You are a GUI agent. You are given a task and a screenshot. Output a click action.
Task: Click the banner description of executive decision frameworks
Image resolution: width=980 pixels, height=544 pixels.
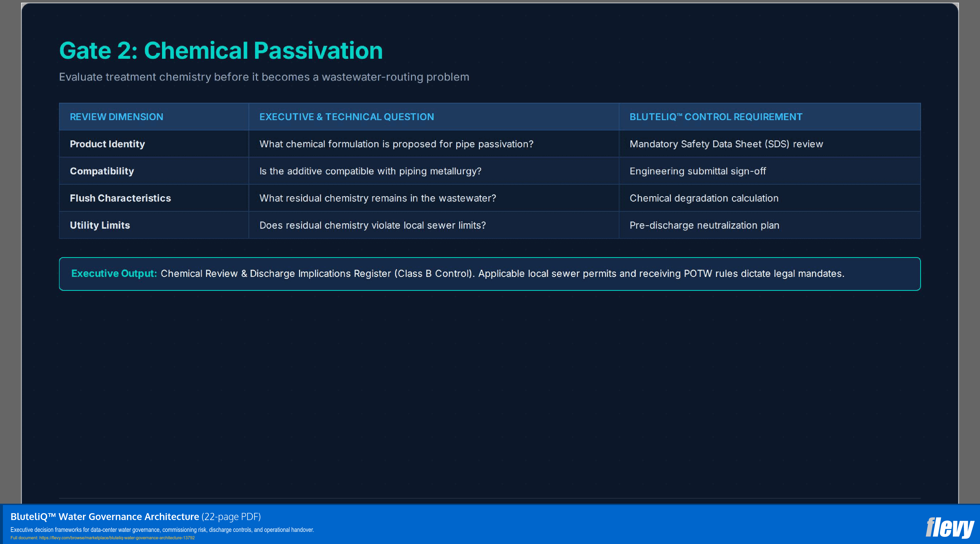click(x=162, y=530)
